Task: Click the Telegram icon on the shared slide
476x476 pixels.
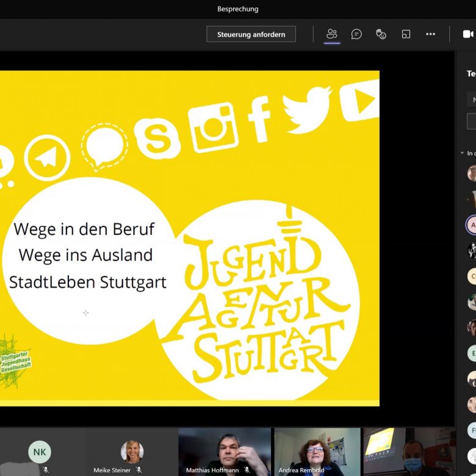Action: point(47,158)
